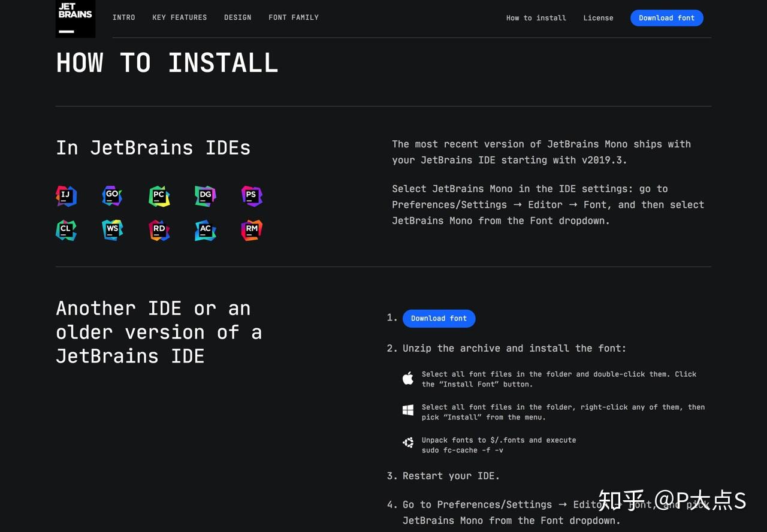
Task: Open the DataGrip (DG) icon
Action: click(206, 196)
